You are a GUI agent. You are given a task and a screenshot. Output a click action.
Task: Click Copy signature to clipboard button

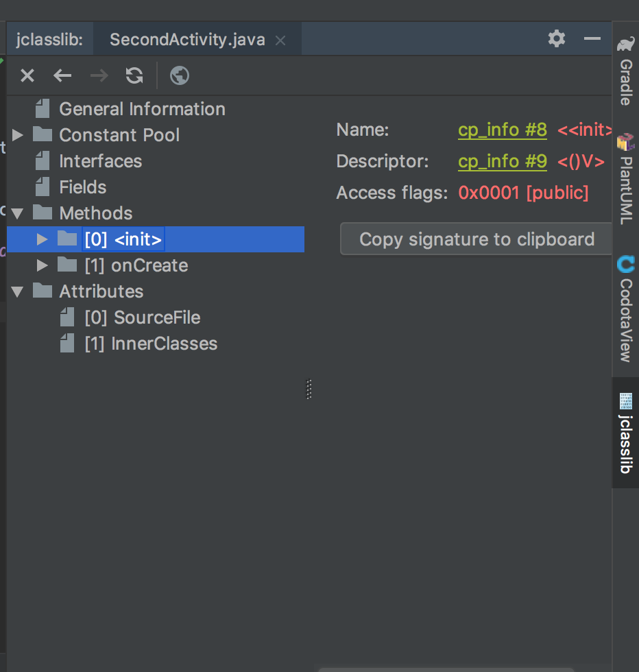coord(477,239)
